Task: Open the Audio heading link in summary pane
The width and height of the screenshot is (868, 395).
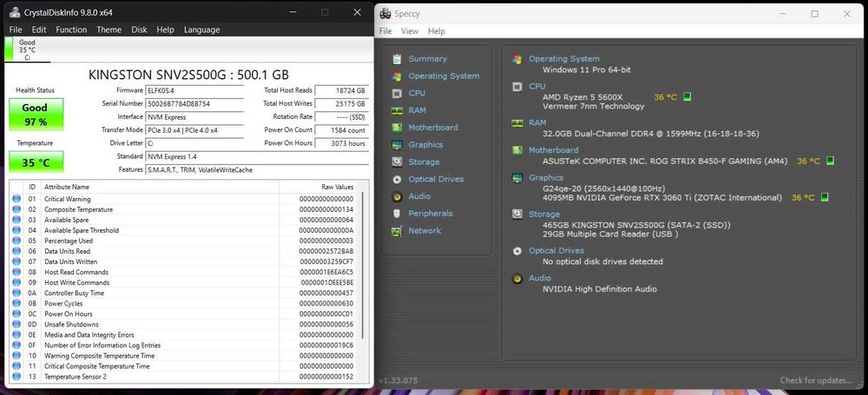Action: tap(540, 278)
